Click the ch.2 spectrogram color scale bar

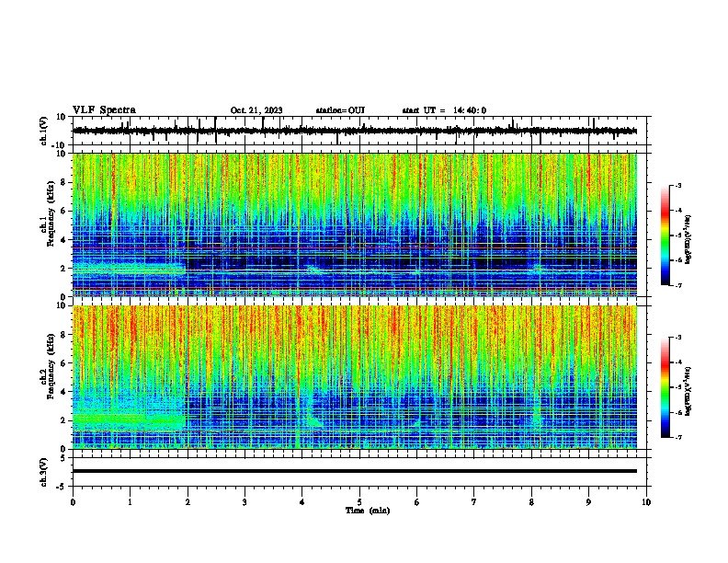[x=665, y=387]
